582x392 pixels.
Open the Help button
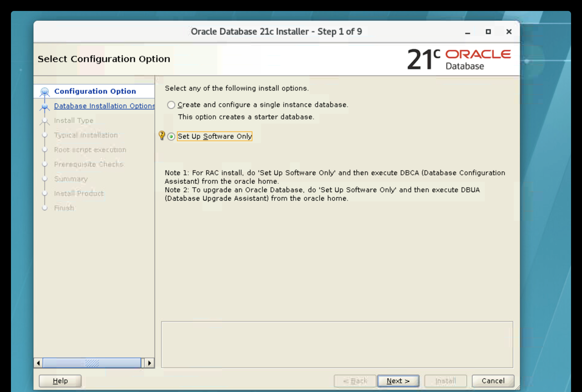click(x=60, y=381)
